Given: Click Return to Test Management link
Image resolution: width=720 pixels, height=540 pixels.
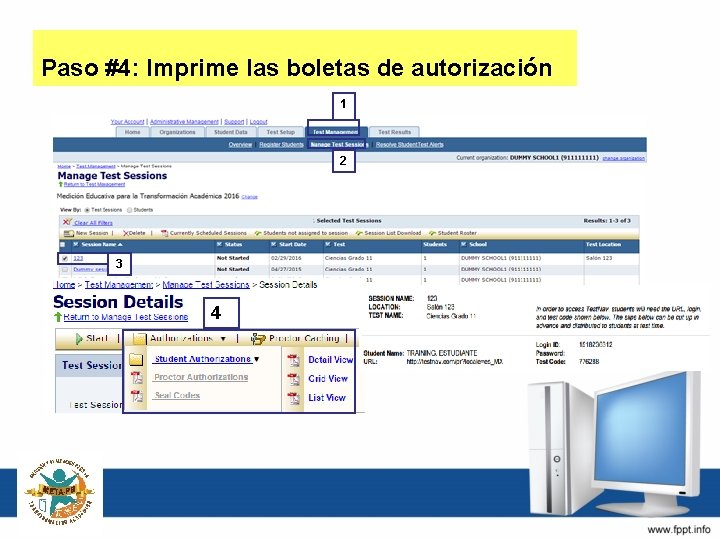Looking at the screenshot, I should (94, 184).
